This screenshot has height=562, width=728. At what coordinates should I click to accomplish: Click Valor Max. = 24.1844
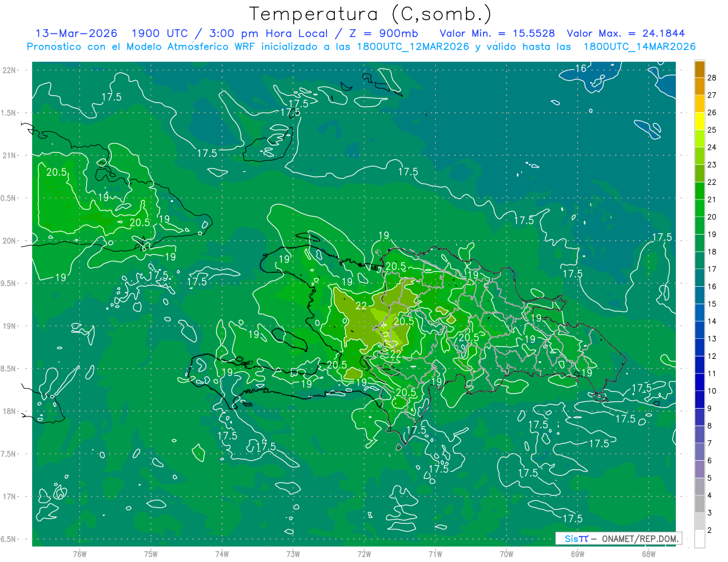point(626,33)
